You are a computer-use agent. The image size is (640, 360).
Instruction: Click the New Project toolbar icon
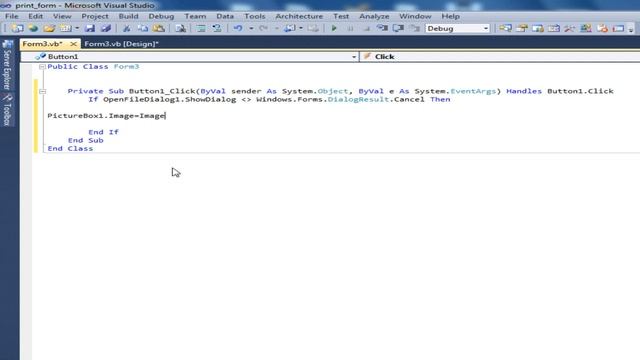point(17,29)
